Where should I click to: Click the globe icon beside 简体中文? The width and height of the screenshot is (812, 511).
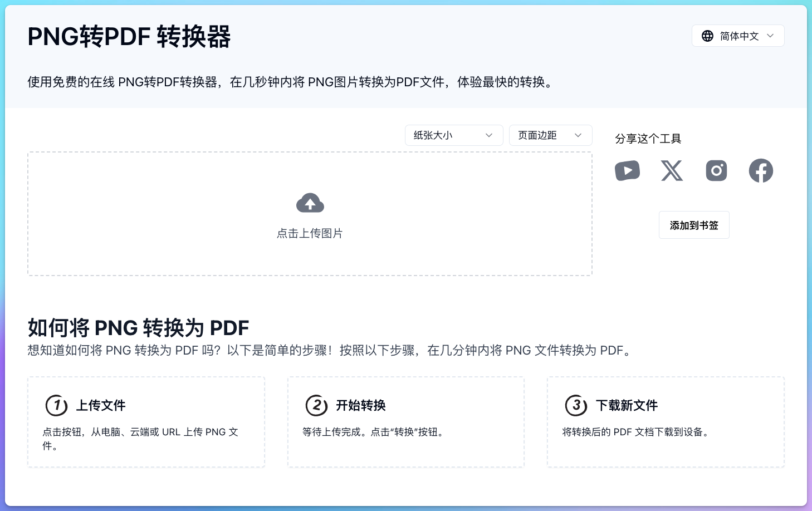[x=707, y=36]
